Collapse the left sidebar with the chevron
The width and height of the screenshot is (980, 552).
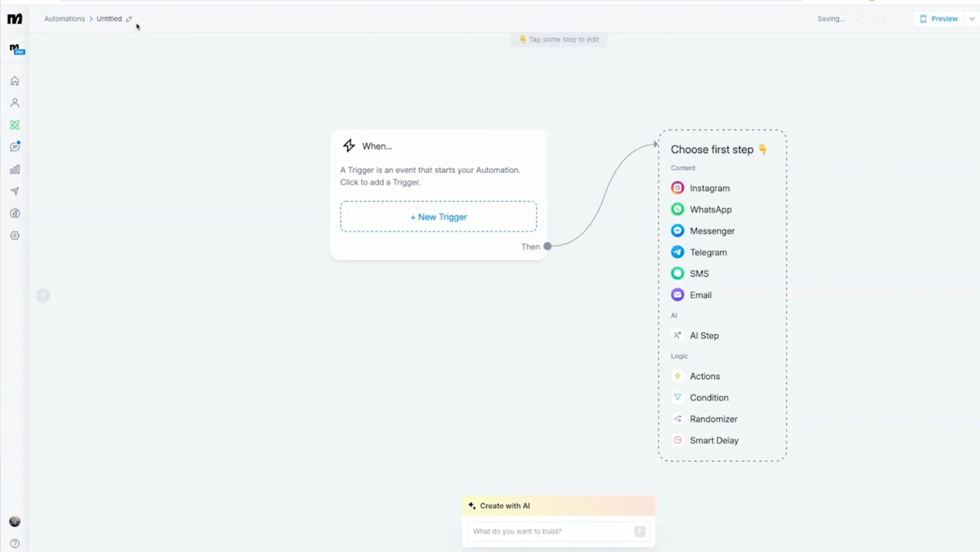click(43, 295)
